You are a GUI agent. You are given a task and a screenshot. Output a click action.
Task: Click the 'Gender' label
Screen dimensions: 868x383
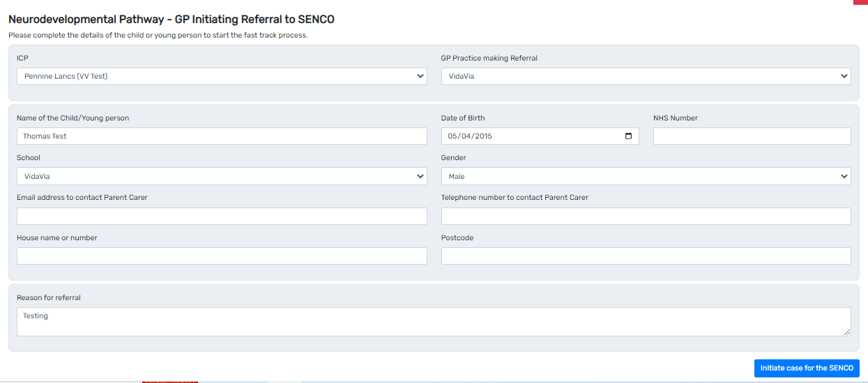[x=454, y=157]
